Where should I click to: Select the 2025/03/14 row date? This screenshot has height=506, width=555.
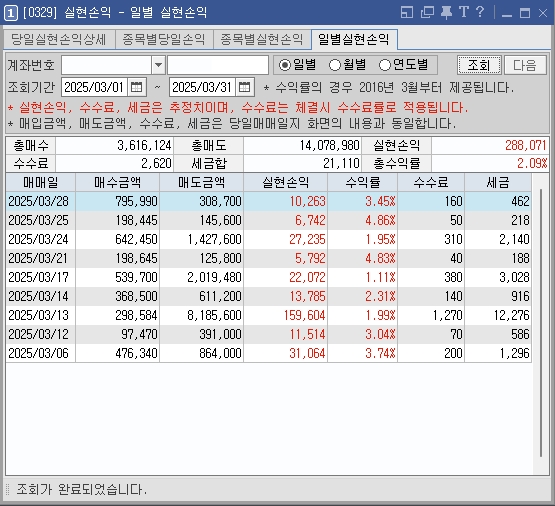pyautogui.click(x=39, y=296)
